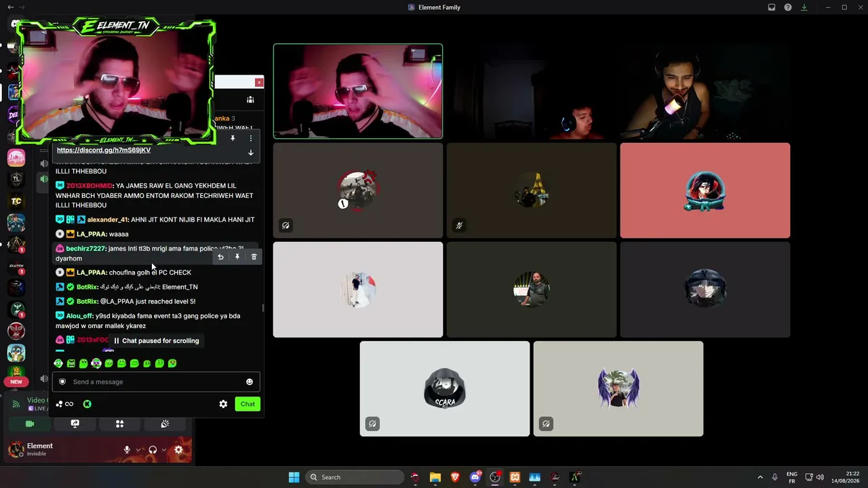868x488 pixels.
Task: Open File Explorer from the taskbar
Action: (x=435, y=477)
